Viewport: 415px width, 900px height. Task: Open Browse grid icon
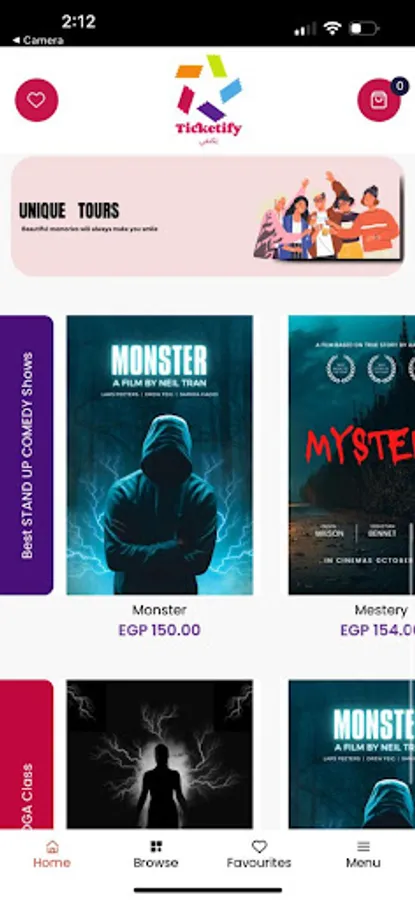(x=156, y=847)
